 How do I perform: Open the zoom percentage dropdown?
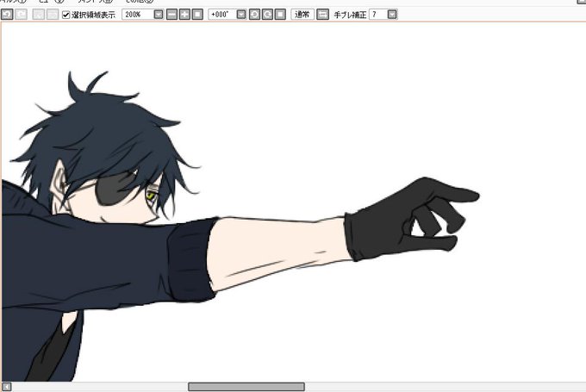159,15
